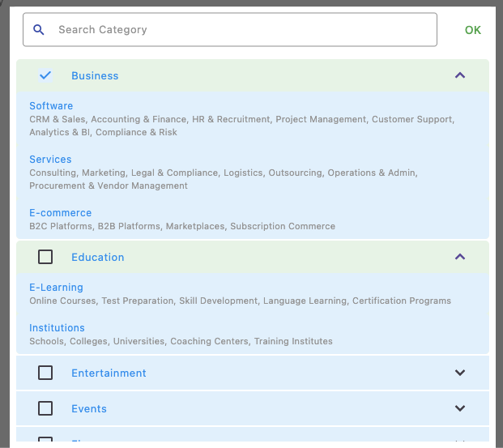Select the Services subcategory
The width and height of the screenshot is (503, 448).
point(50,160)
